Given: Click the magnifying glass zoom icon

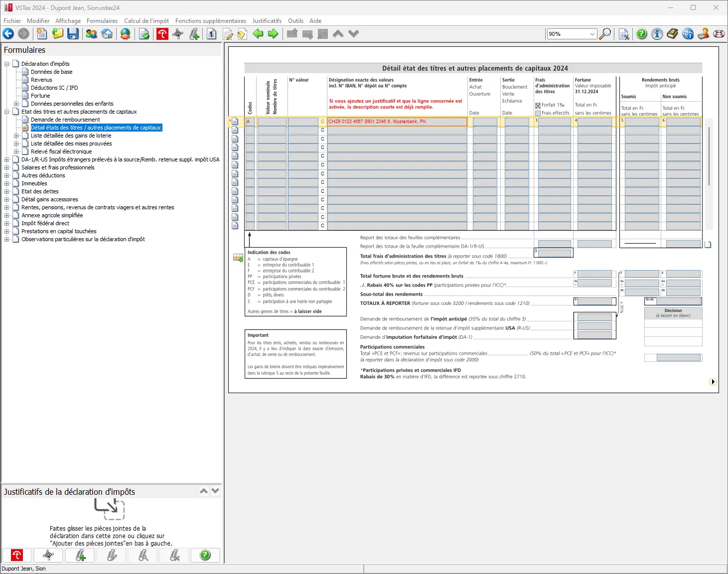Looking at the screenshot, I should tap(605, 34).
